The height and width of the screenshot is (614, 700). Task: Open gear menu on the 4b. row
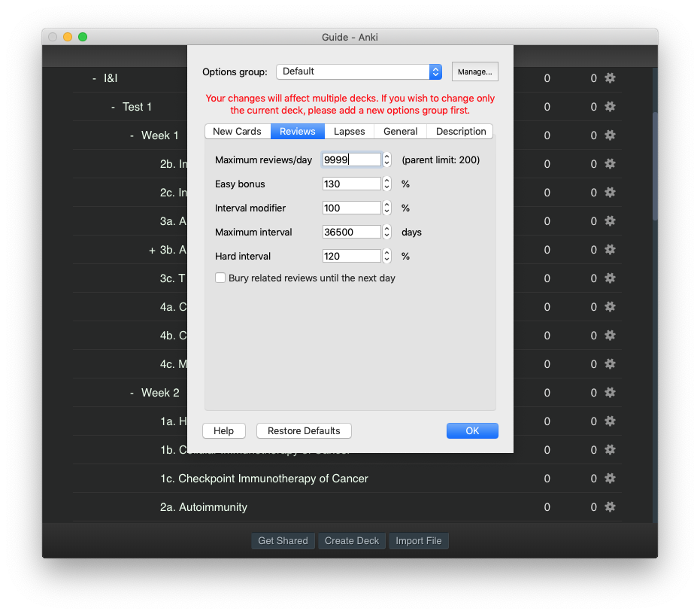[610, 336]
